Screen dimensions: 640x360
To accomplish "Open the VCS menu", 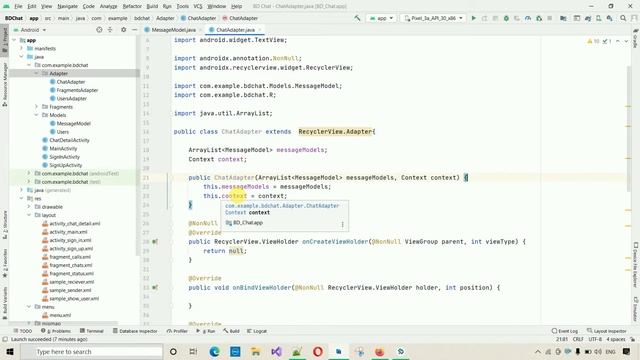I will 198,6.
